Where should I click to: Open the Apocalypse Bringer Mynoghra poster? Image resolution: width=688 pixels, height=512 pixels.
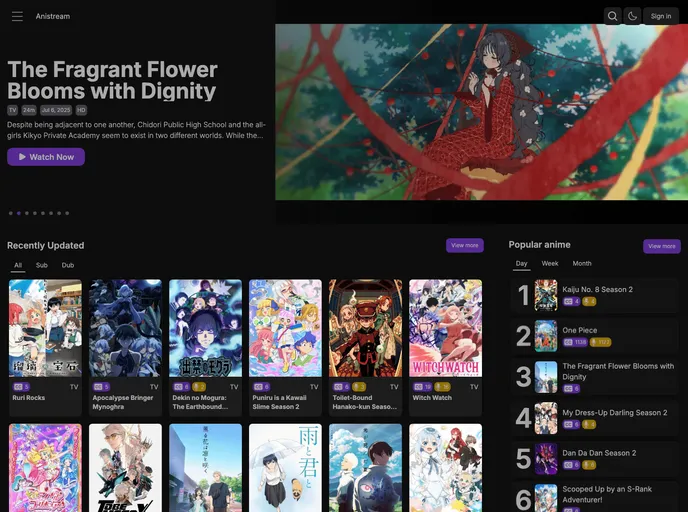[125, 328]
